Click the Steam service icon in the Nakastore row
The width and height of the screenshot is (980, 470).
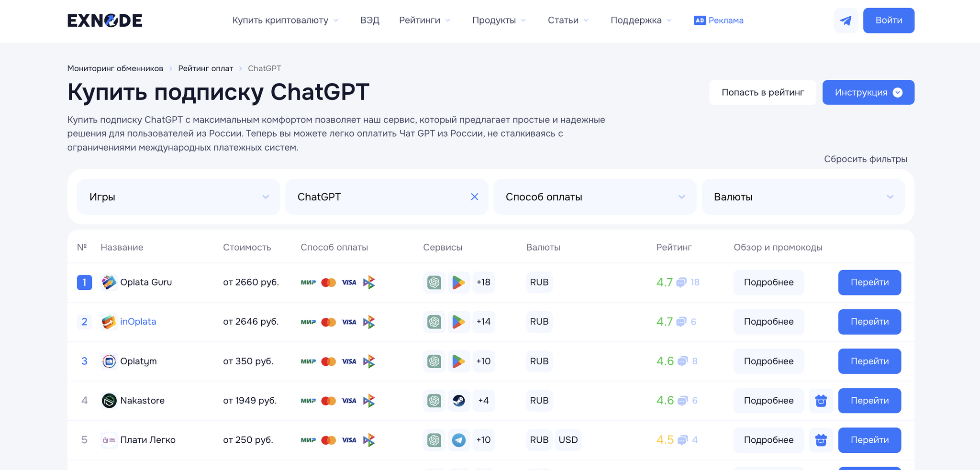point(458,401)
